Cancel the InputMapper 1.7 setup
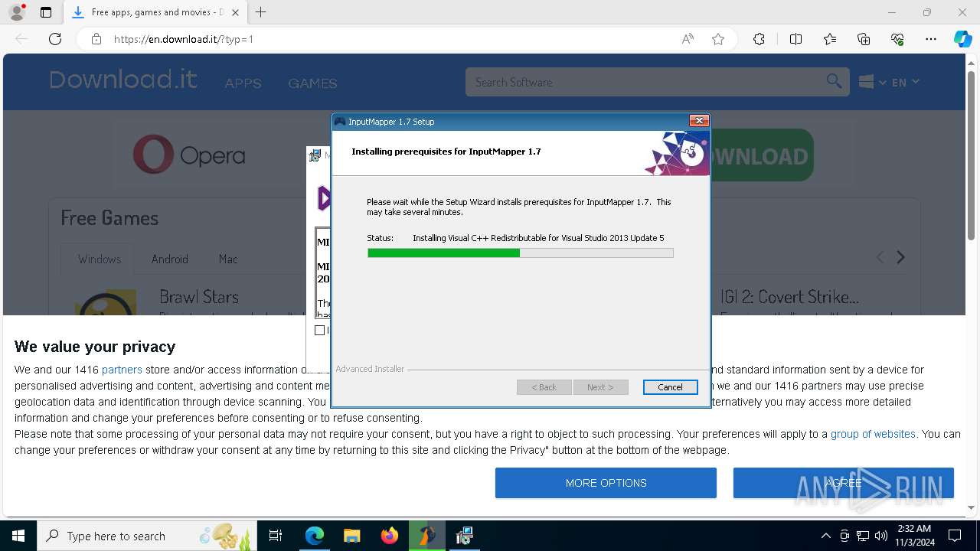Screen dimensions: 980x551 (x=670, y=387)
